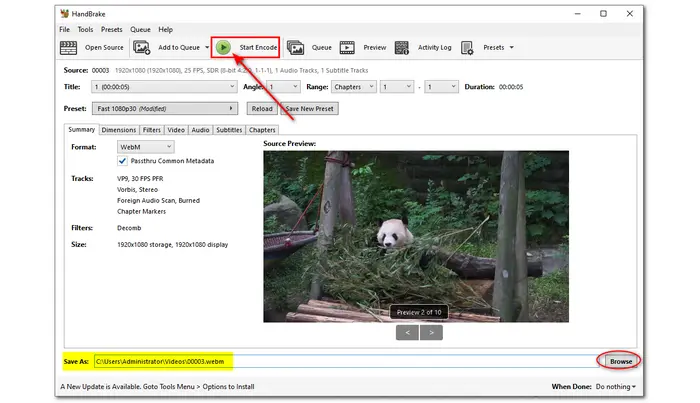Screen dimensions: 700x403
Task: Go to next preview image arrow
Action: 430,332
